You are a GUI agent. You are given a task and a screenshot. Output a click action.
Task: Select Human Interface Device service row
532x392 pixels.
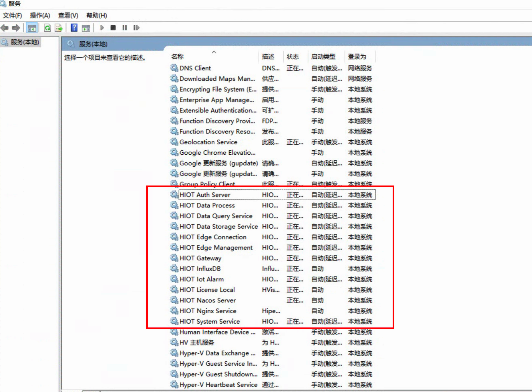point(272,332)
